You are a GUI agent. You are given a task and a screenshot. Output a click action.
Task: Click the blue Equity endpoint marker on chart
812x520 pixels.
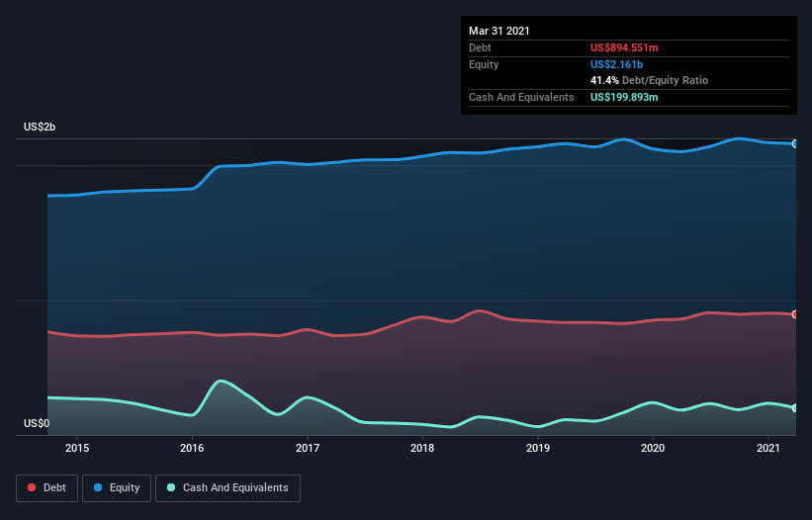[794, 143]
